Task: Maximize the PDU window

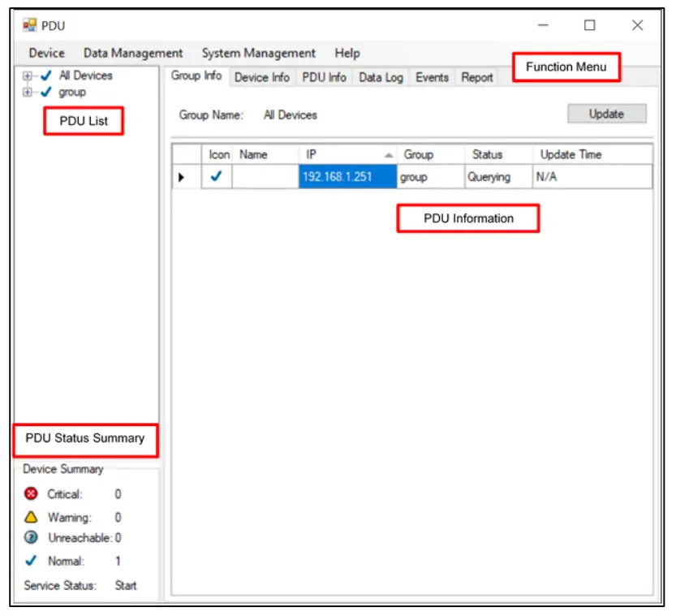Action: point(589,25)
